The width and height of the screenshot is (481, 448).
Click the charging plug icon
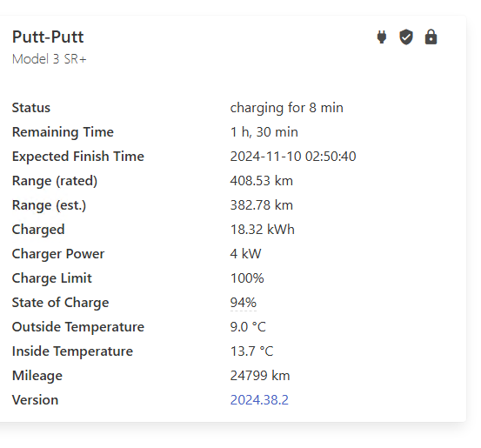point(382,37)
